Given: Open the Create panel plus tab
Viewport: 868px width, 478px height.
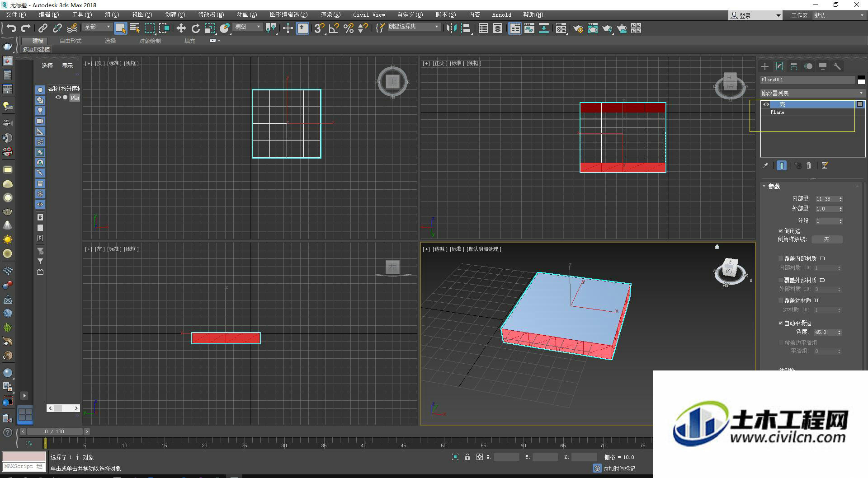Looking at the screenshot, I should coord(765,66).
